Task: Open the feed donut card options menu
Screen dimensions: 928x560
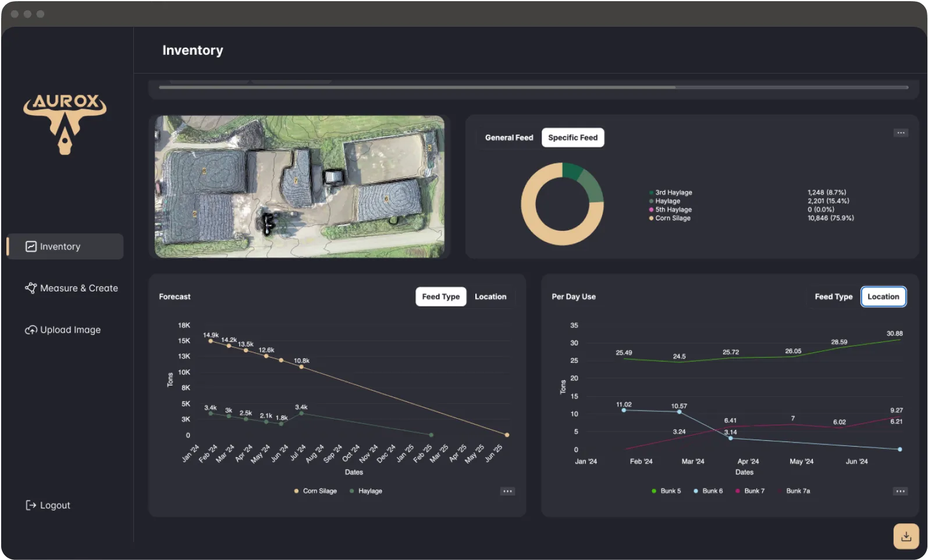Action: click(901, 133)
